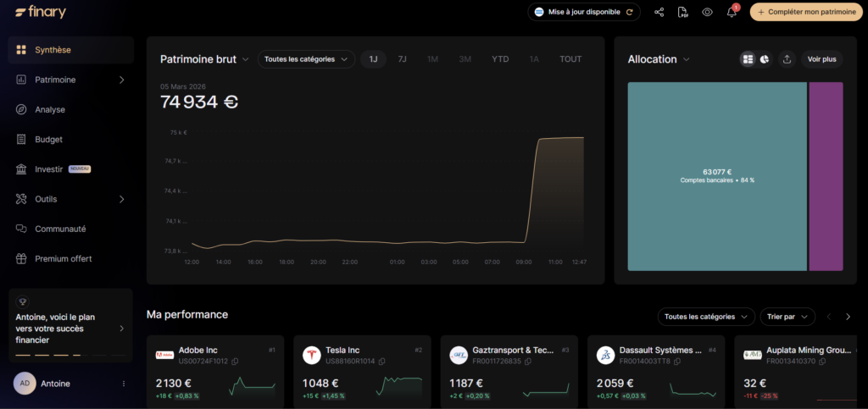Click the Voir plus button
The width and height of the screenshot is (868, 409).
tap(821, 59)
